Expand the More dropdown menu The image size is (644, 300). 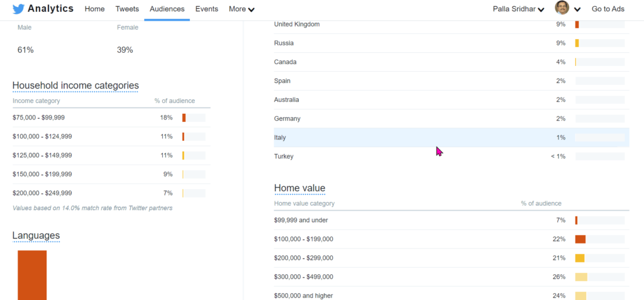pos(241,9)
